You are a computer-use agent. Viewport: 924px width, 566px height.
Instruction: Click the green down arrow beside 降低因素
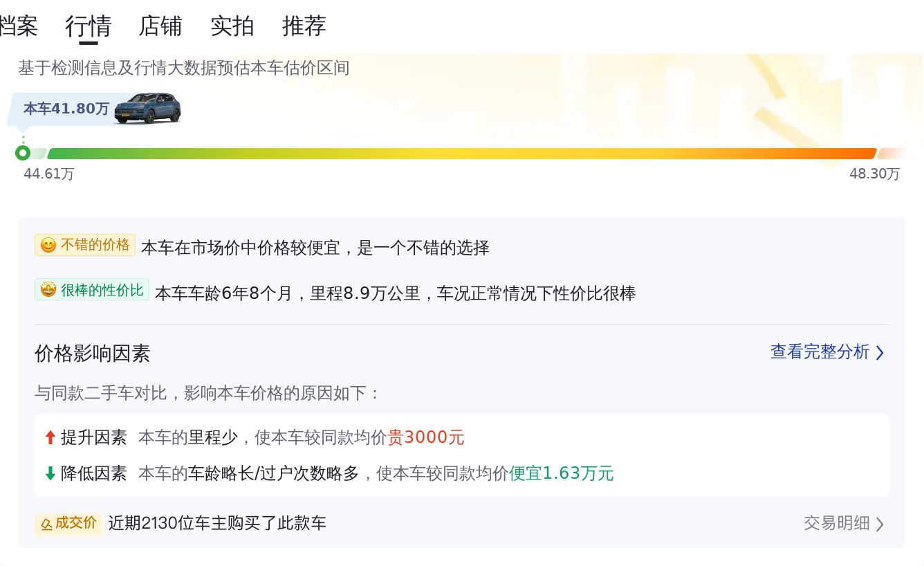pos(50,473)
